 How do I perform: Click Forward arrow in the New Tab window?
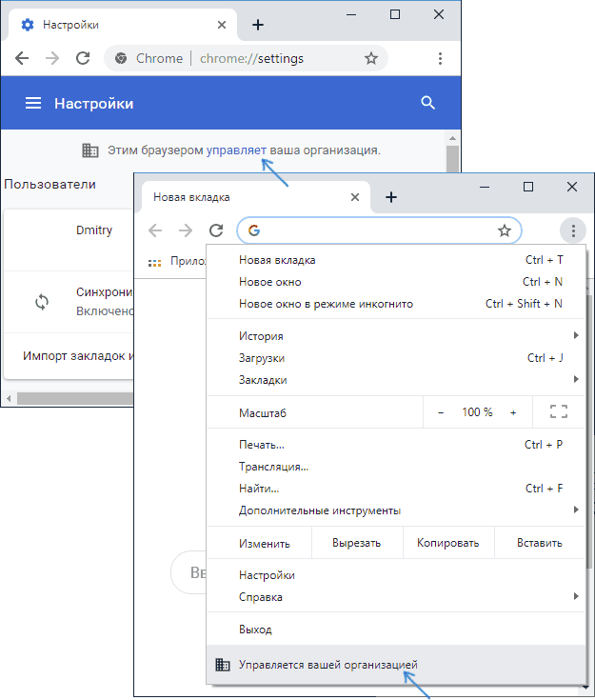coord(186,230)
